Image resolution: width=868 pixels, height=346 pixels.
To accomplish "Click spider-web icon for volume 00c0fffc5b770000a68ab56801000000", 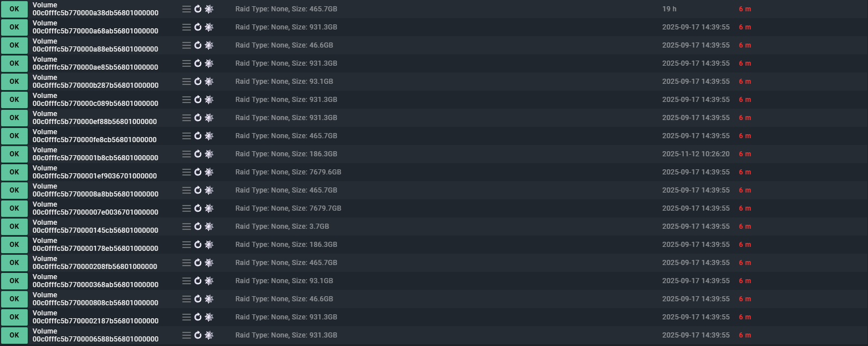I will [209, 27].
